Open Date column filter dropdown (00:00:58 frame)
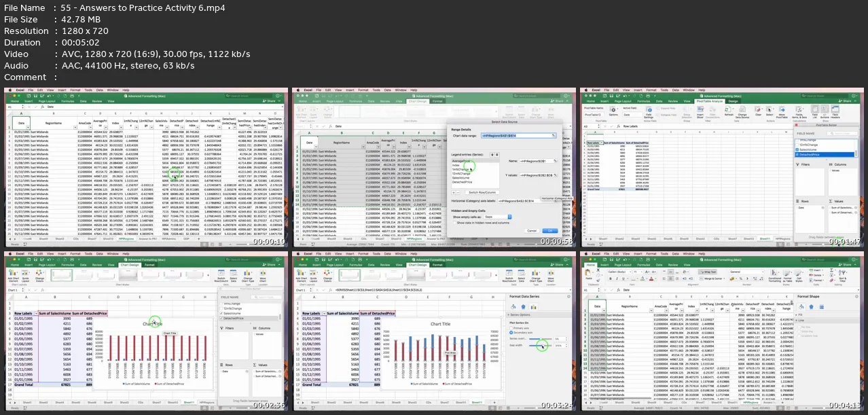Screen dimensions: 868x415 click(x=316, y=147)
